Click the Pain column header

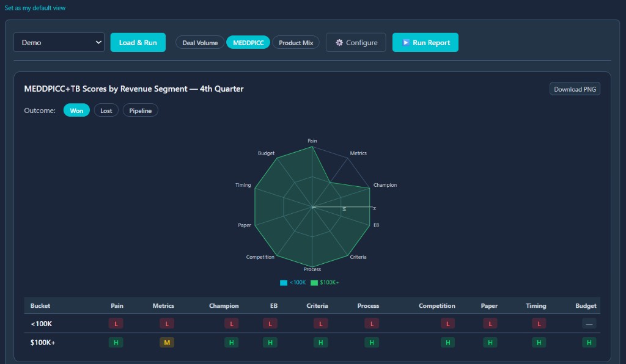pos(117,306)
